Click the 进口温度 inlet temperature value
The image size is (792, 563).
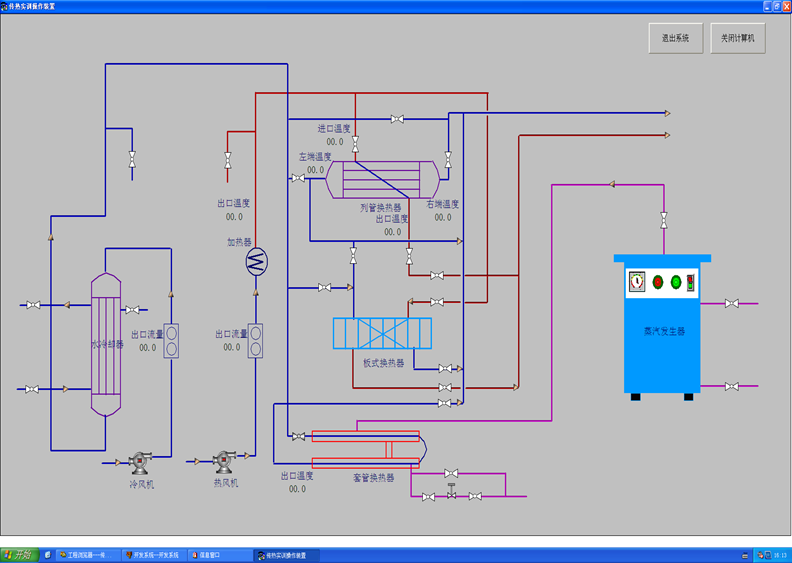pos(334,142)
